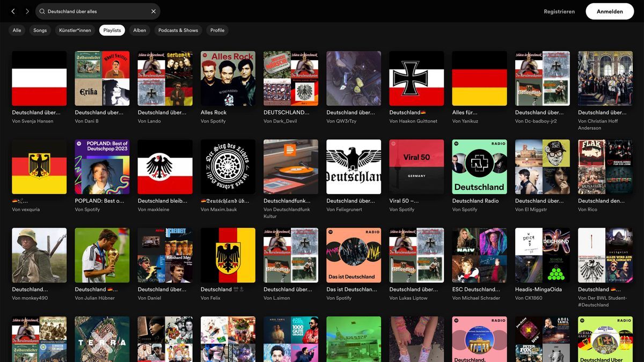Screen dimensions: 644x362
Task: Open the "Headis-MingaOida" playlist title
Action: 539,290
